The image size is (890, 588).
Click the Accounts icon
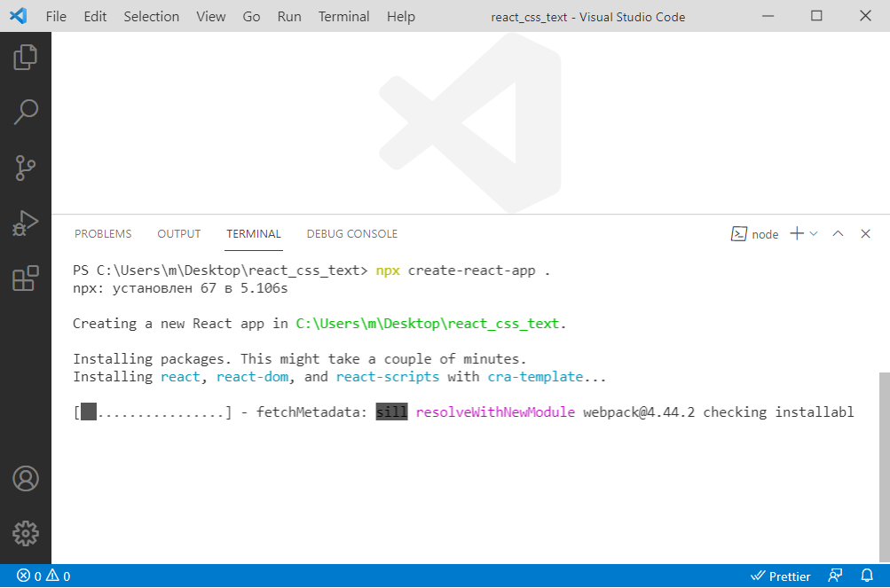click(26, 479)
